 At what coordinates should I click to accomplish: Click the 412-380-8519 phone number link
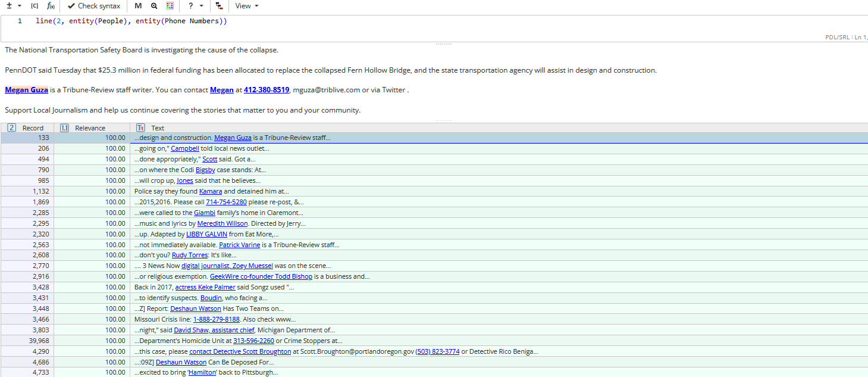[x=267, y=90]
